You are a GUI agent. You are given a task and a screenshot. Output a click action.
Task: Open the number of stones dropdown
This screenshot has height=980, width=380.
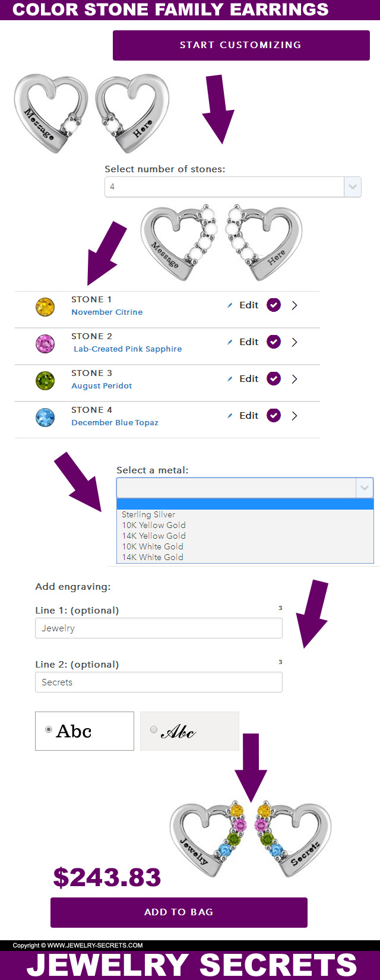coord(352,187)
